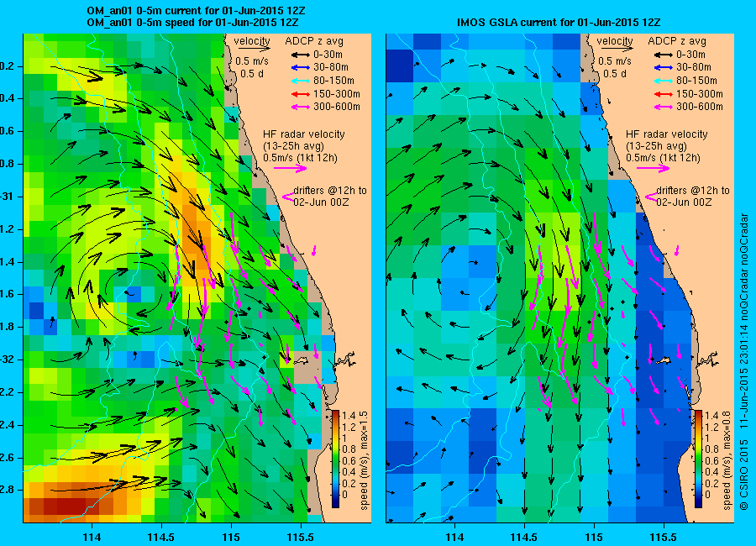Click the blue 30-80m arrow in left OM_an01 legend
756x546 pixels.
pyautogui.click(x=299, y=67)
